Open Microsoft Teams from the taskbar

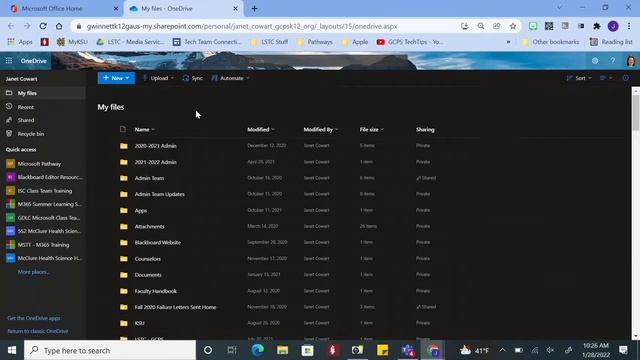tap(407, 350)
